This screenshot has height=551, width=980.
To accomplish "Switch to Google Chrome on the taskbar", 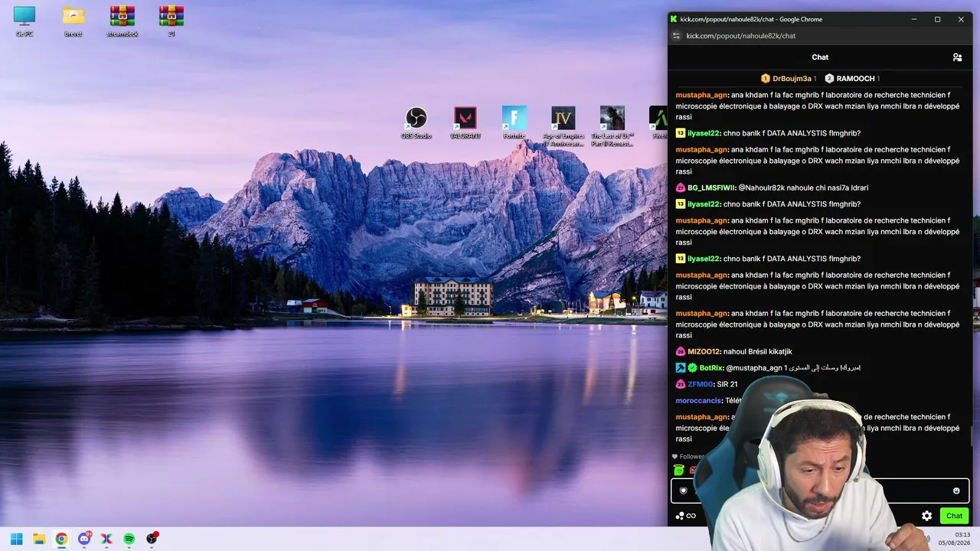I will tap(61, 539).
